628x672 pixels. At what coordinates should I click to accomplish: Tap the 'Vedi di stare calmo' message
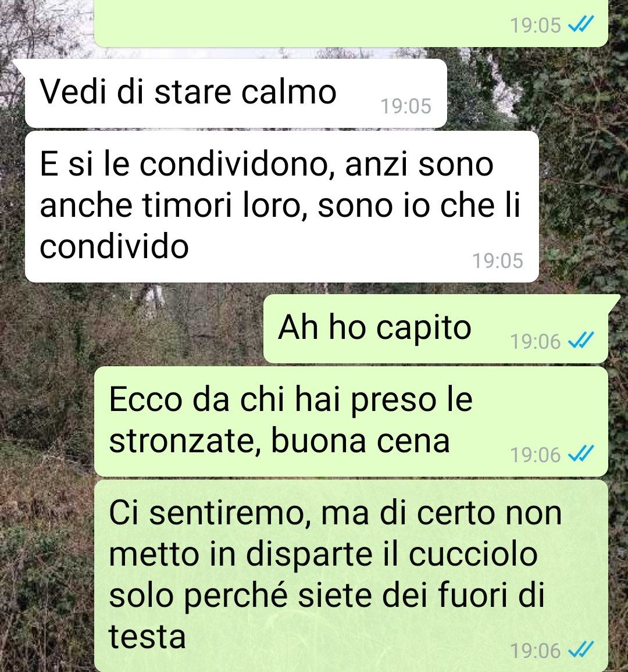tap(235, 93)
